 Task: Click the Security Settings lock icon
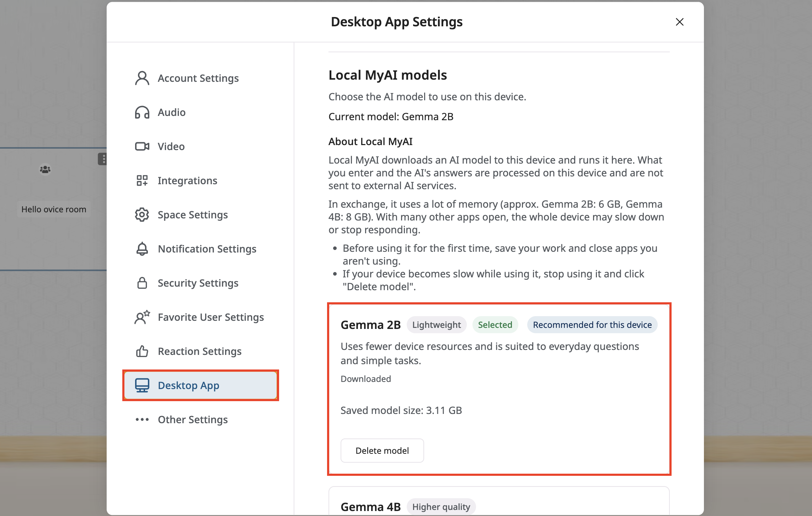click(142, 283)
